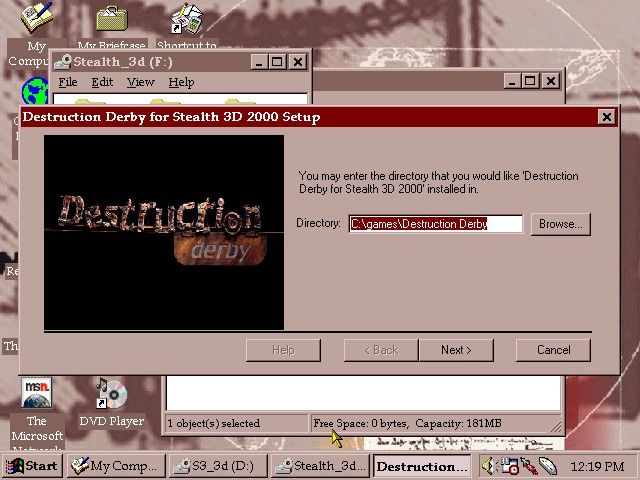Switch to My Computer taskbar button
The image size is (640, 480).
(115, 466)
